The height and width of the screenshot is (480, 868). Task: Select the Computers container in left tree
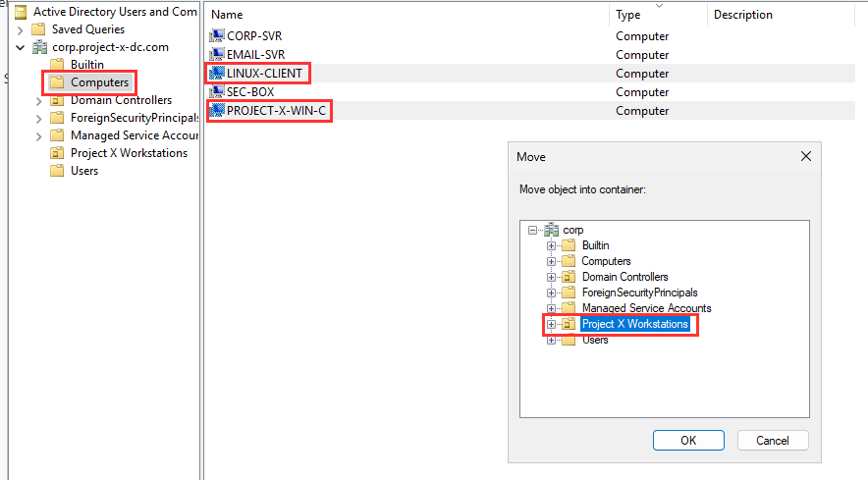click(x=99, y=82)
